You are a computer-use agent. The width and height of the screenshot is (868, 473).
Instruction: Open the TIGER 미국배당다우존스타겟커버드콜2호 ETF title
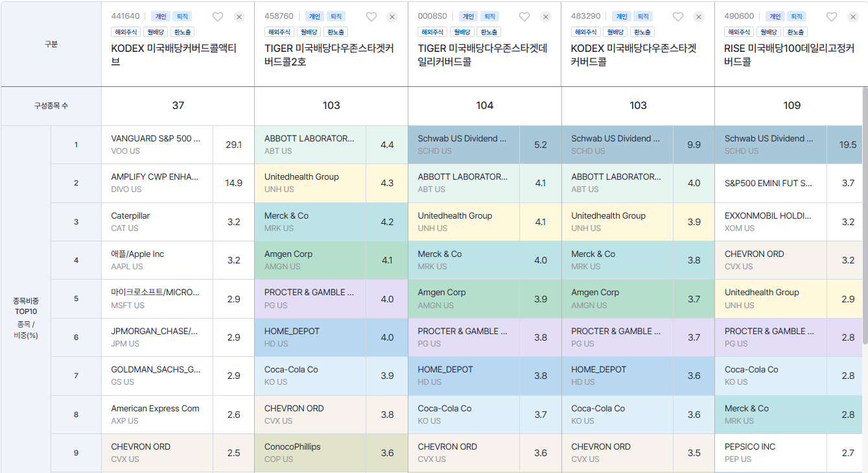(x=329, y=55)
